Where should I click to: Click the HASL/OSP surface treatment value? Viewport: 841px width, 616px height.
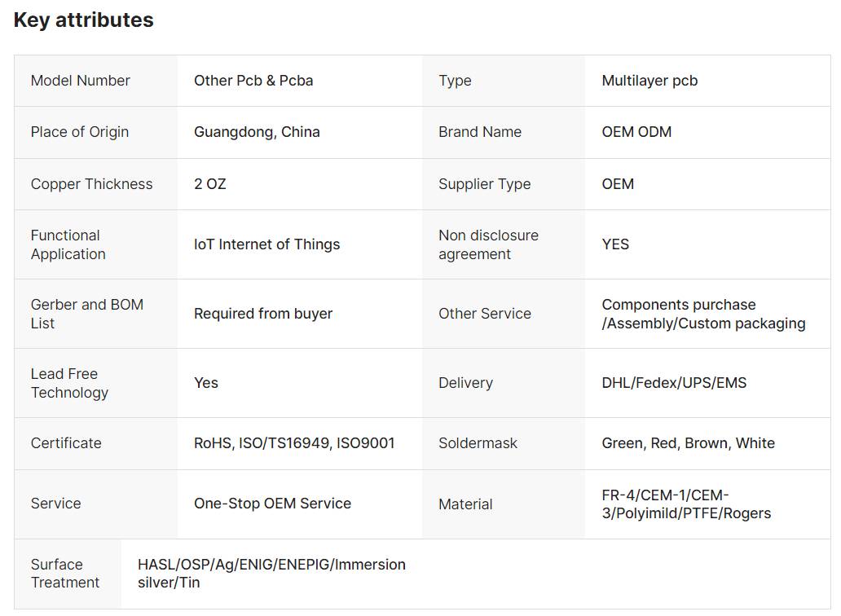(271, 574)
